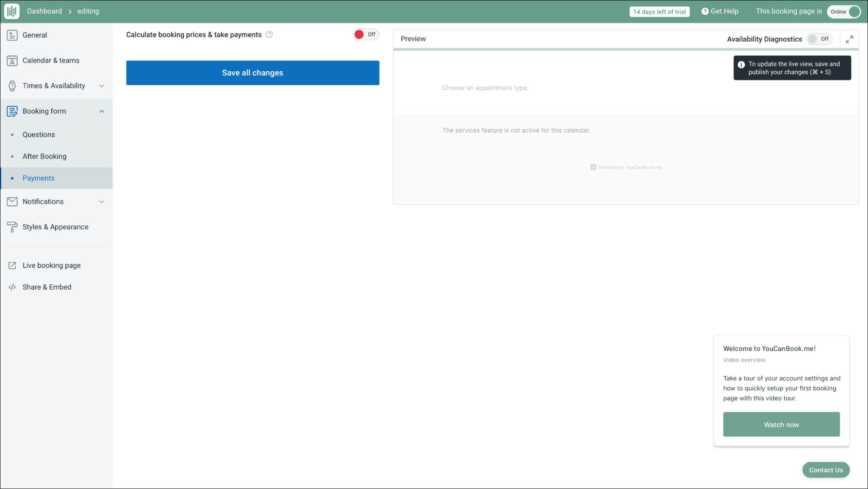Click the help question mark beside payments label
Viewport: 868px width, 489px height.
pos(269,35)
